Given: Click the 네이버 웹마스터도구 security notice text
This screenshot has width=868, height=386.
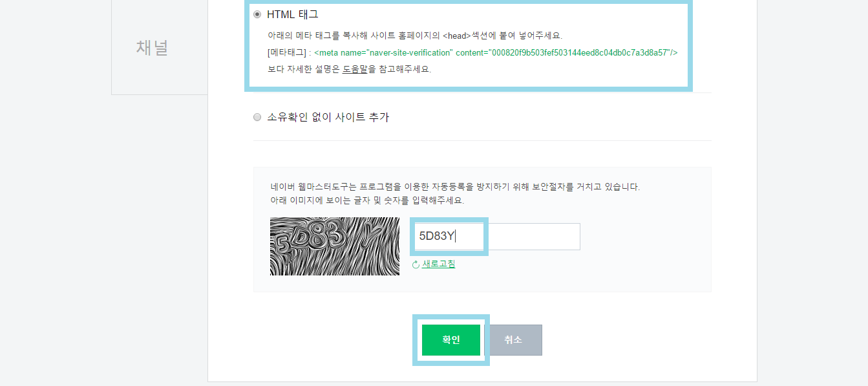Looking at the screenshot, I should 455,187.
